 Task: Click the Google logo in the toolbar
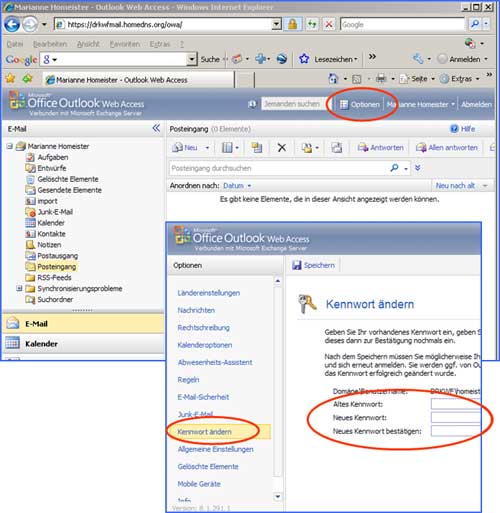pyautogui.click(x=21, y=59)
